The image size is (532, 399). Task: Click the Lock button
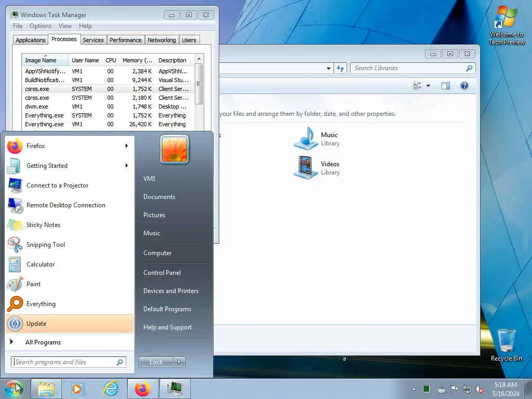(156, 362)
